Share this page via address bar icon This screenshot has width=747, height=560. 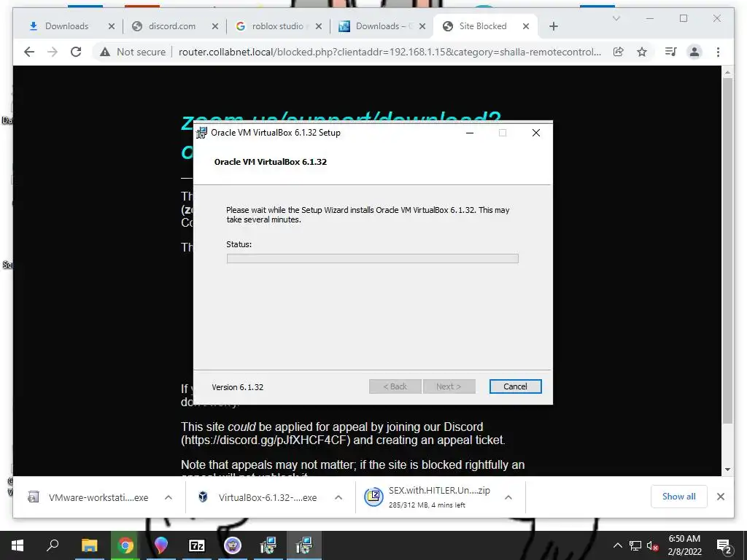(x=619, y=52)
